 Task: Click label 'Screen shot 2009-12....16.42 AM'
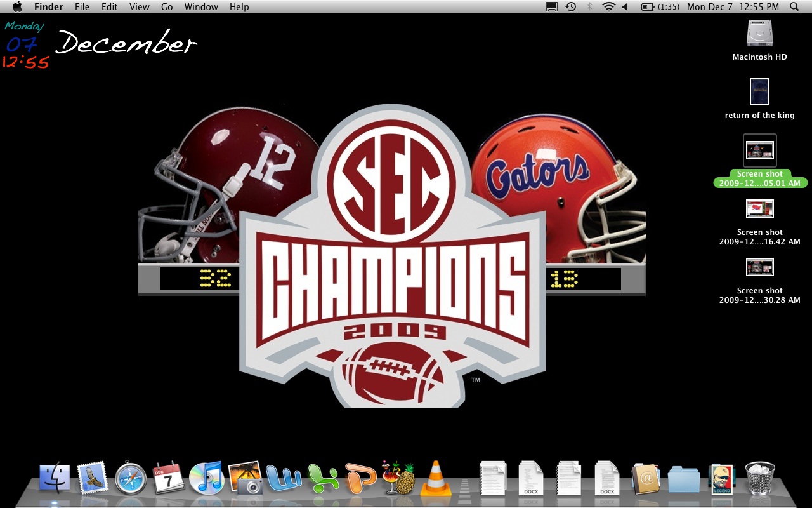tap(759, 237)
